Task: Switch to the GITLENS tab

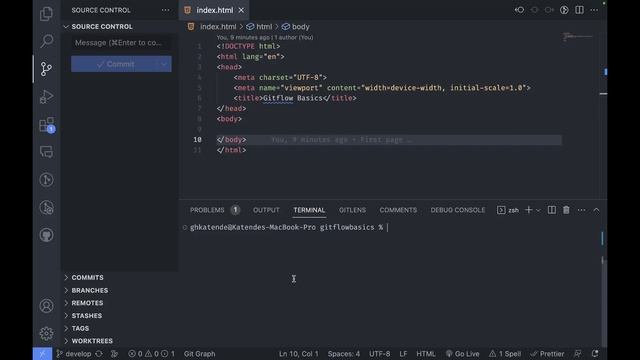Action: pos(352,210)
